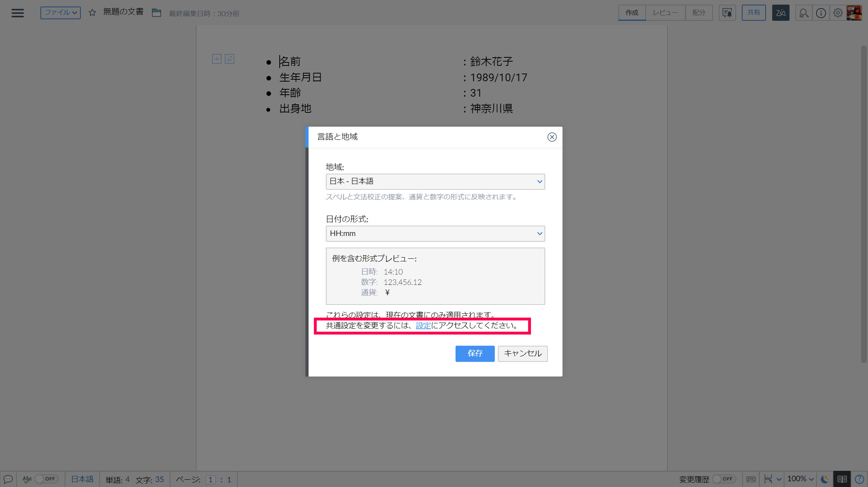Click the 保存 save button
Viewport: 868px width, 487px height.
pyautogui.click(x=475, y=353)
